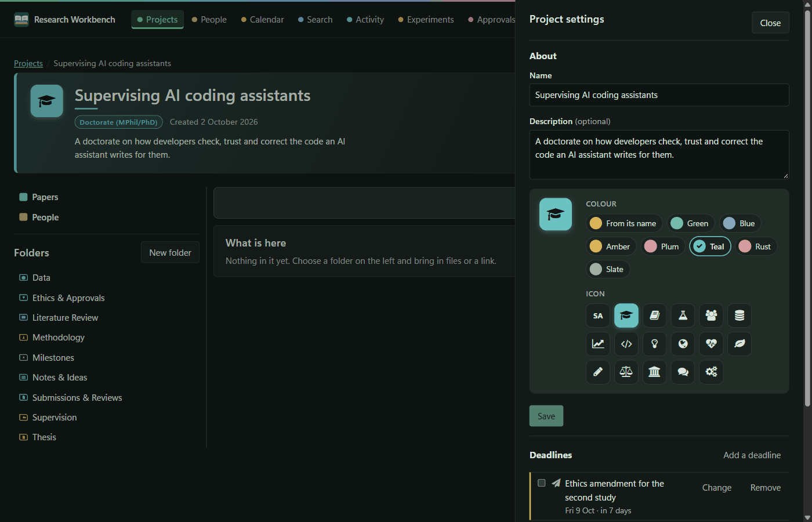Viewport: 812px width, 522px height.
Task: Choose the globe project icon
Action: click(x=683, y=344)
